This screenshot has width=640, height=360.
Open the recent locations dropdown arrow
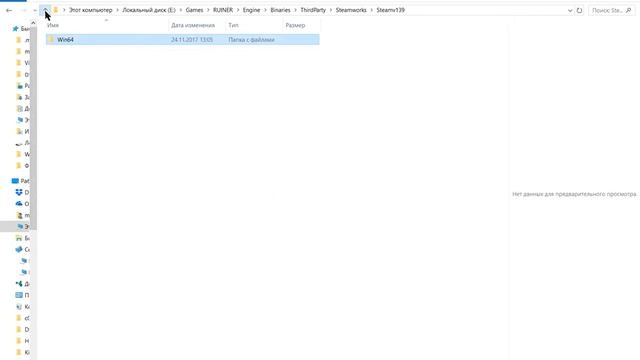point(35,10)
